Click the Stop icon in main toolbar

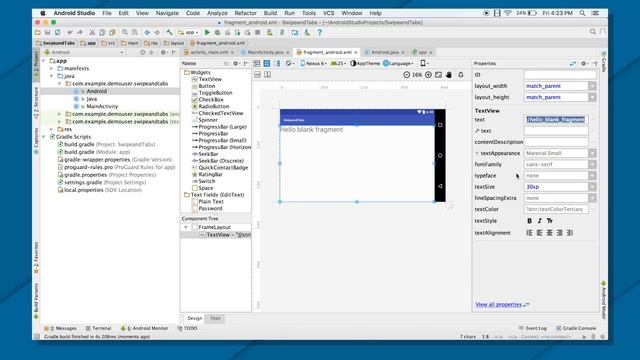coord(258,32)
